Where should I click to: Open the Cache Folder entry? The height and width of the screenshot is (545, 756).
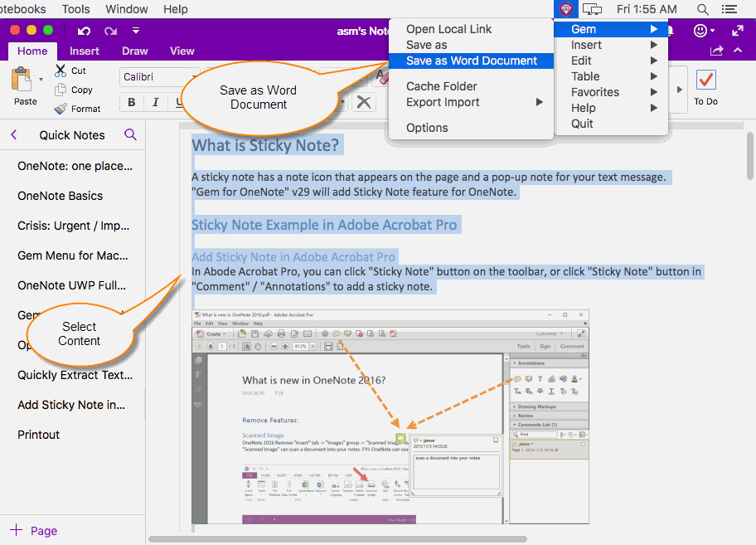coord(471,86)
